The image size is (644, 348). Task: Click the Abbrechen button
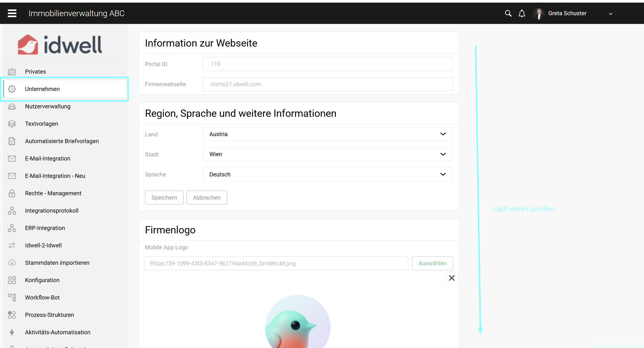point(207,197)
